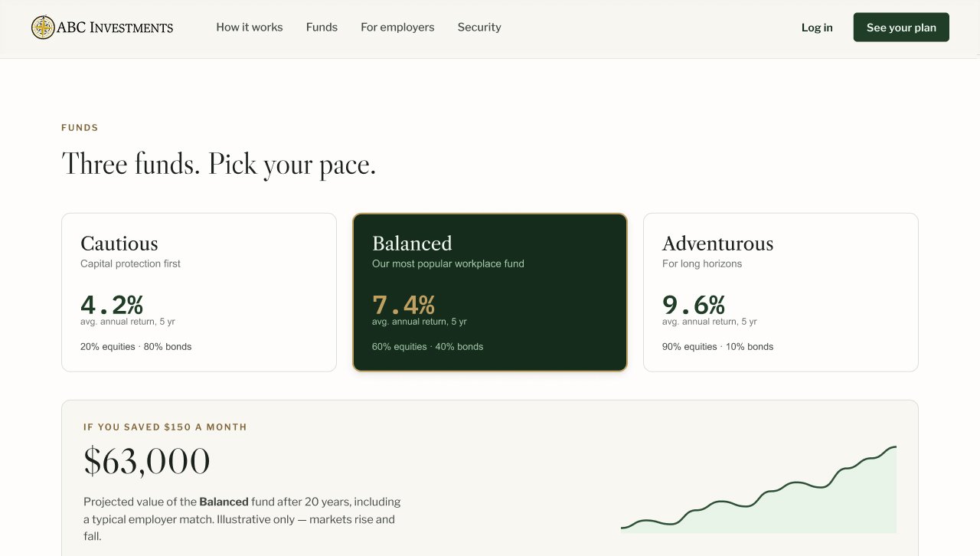Click the 7.4% return figure
This screenshot has height=556, width=980.
(403, 305)
